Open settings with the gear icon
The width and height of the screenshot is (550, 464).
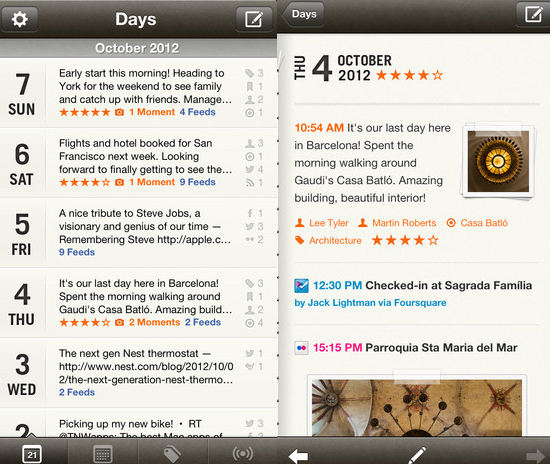click(19, 19)
